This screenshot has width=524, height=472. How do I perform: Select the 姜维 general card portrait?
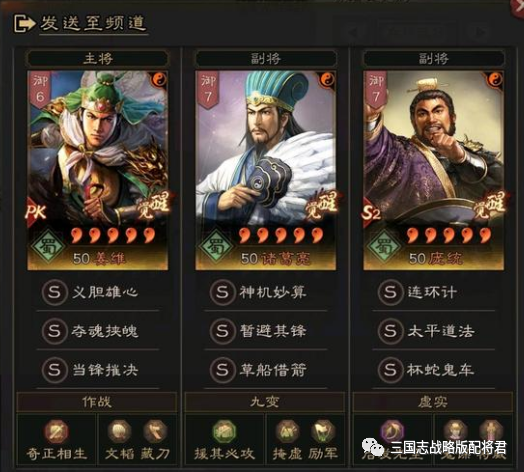click(x=98, y=170)
